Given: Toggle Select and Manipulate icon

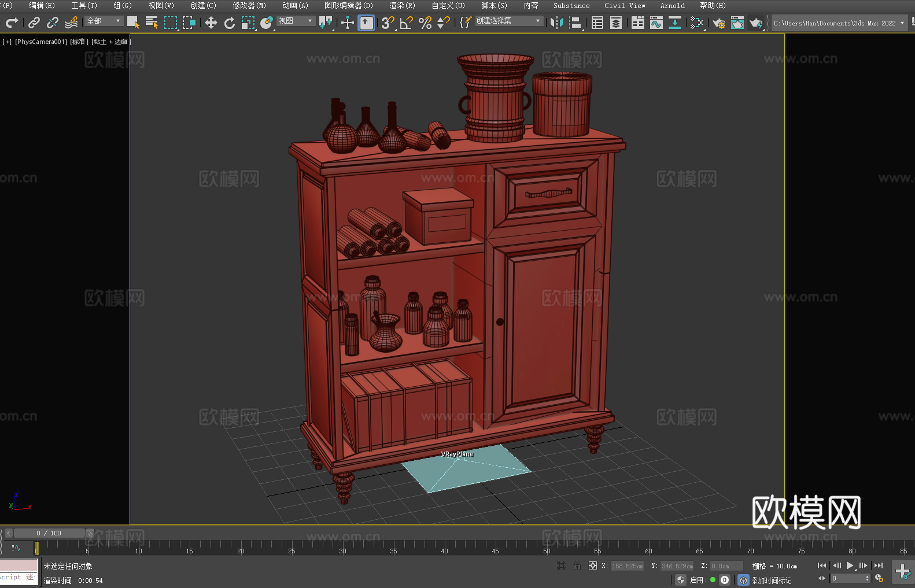Looking at the screenshot, I should [348, 23].
